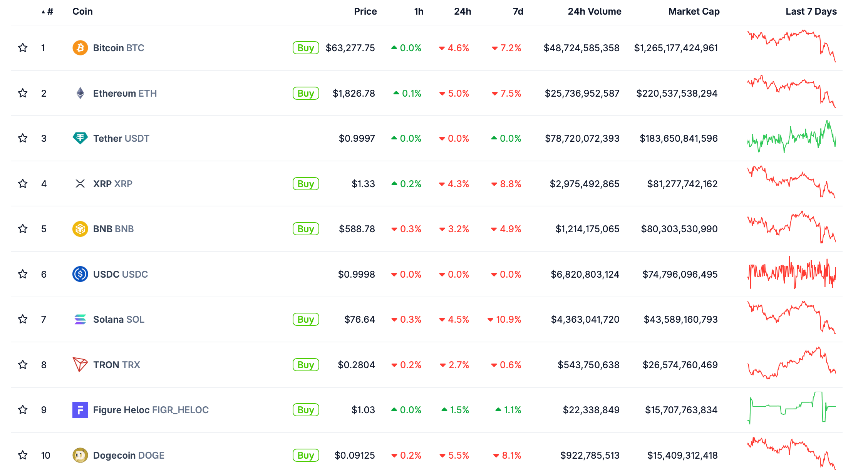Click the Dogecoin logo icon
This screenshot has width=868, height=476.
[80, 455]
